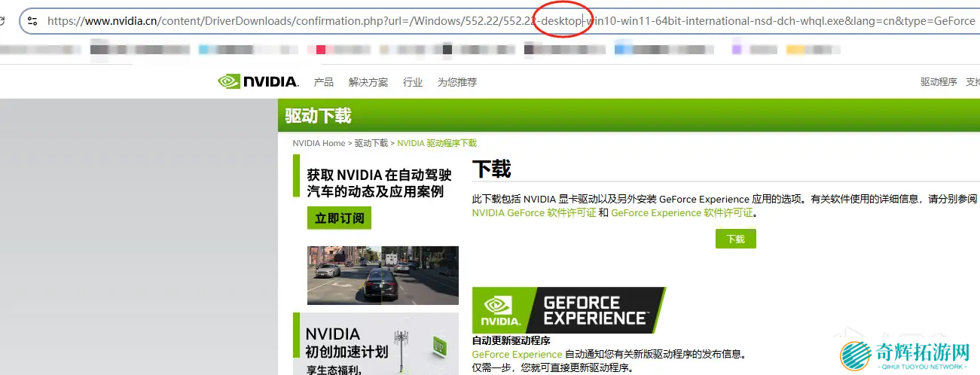Select 为您推荐 in the top navigation
The height and width of the screenshot is (375, 980).
457,82
